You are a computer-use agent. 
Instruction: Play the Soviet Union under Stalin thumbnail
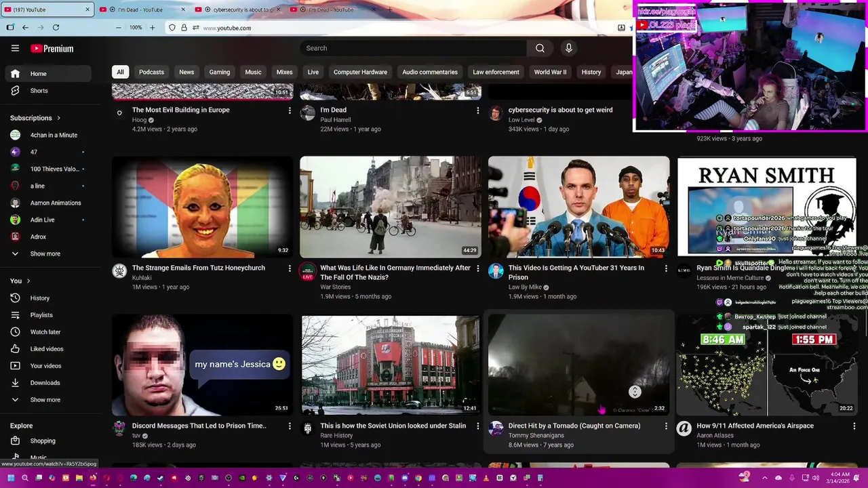tap(390, 365)
